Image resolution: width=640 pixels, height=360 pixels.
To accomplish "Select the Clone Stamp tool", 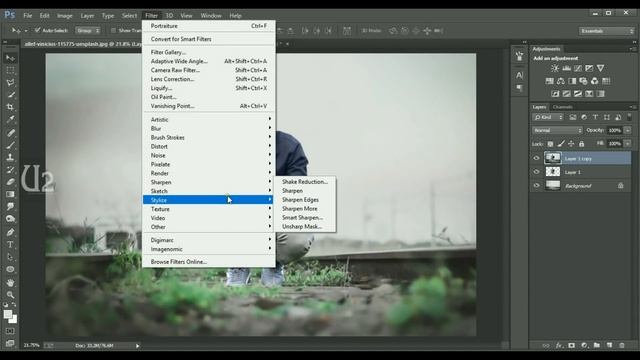I will tap(10, 157).
